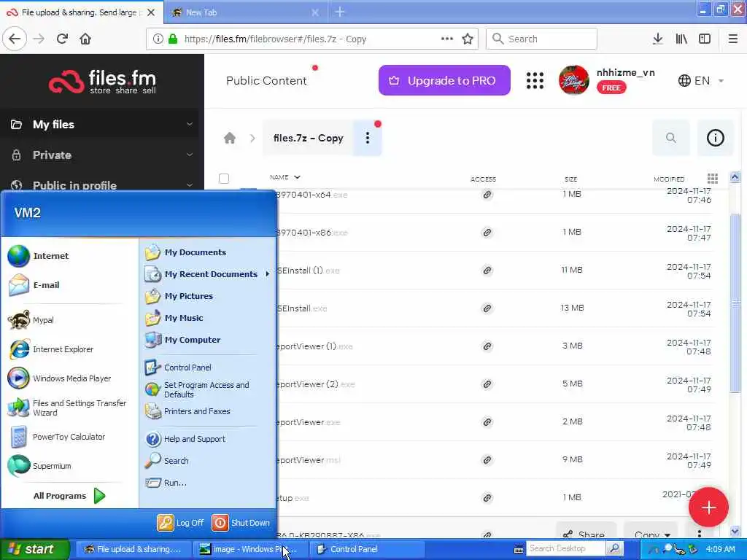Open the EN language dropdown

(x=700, y=80)
